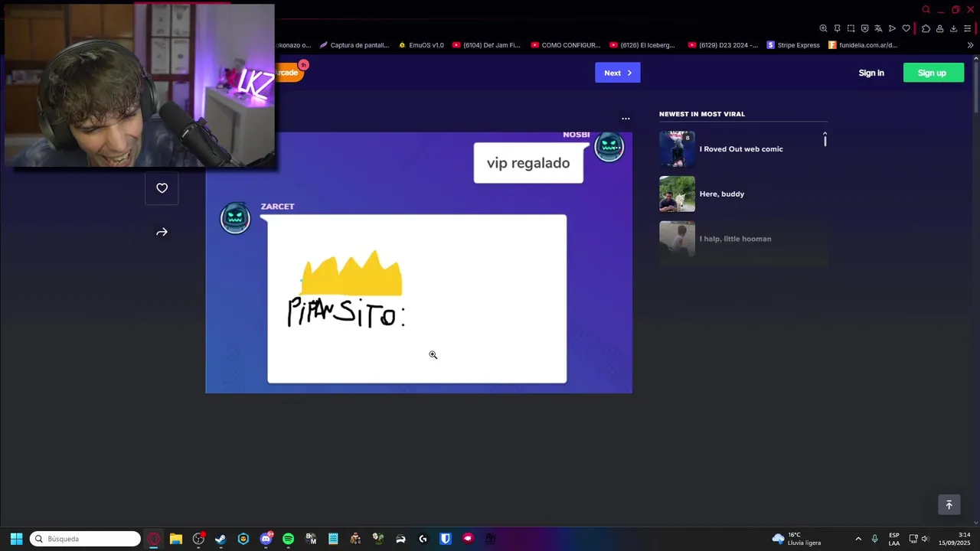Click the 'NEWEST IN MOST VIRAL' heading
The height and width of the screenshot is (551, 980).
tap(702, 114)
